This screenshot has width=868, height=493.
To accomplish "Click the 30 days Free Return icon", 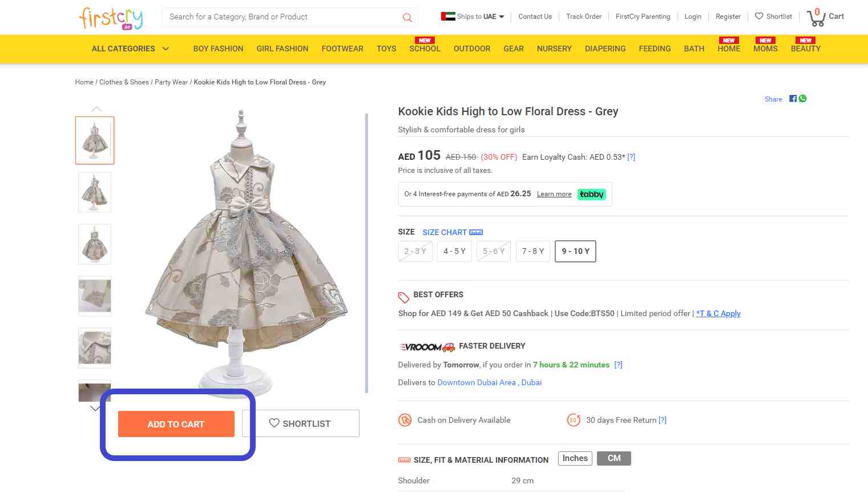I will coord(574,420).
